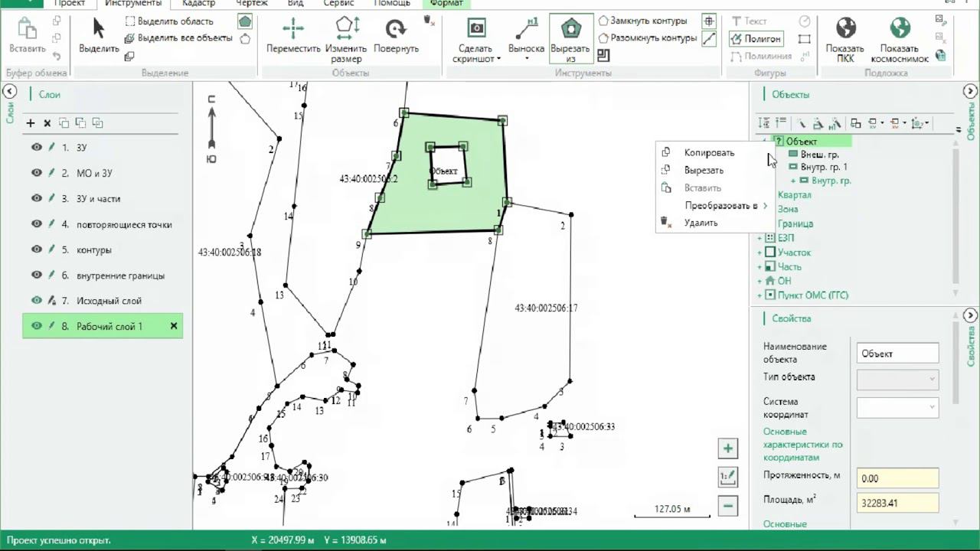This screenshot has height=551, width=980.
Task: Open Преобразовать в submenu
Action: 720,206
